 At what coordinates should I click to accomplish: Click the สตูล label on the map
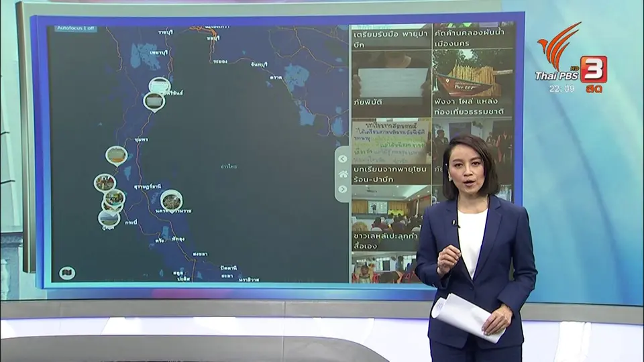[178, 273]
